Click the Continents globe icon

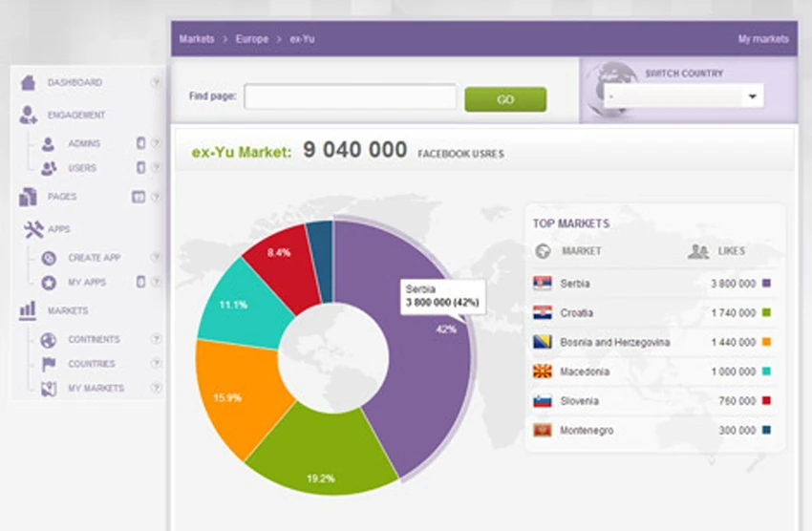[x=49, y=340]
